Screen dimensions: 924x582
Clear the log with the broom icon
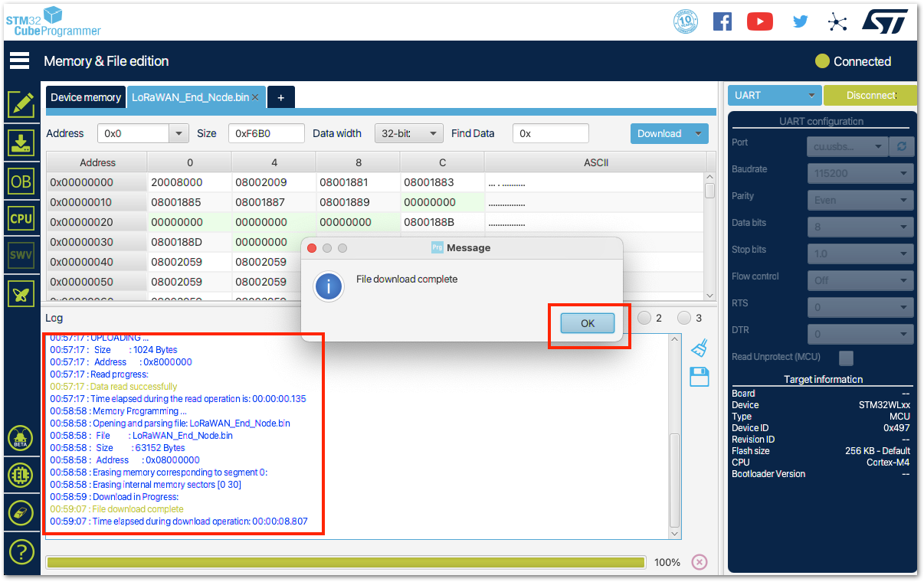[699, 348]
